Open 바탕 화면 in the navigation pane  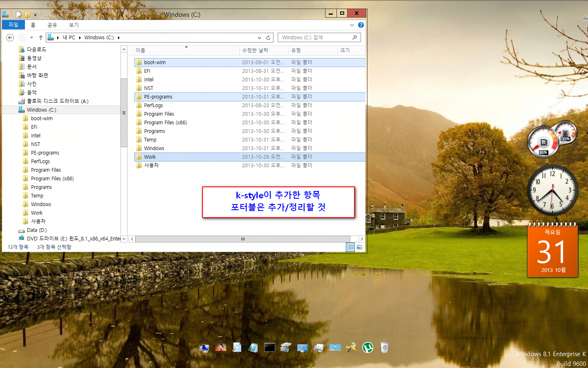coord(33,75)
